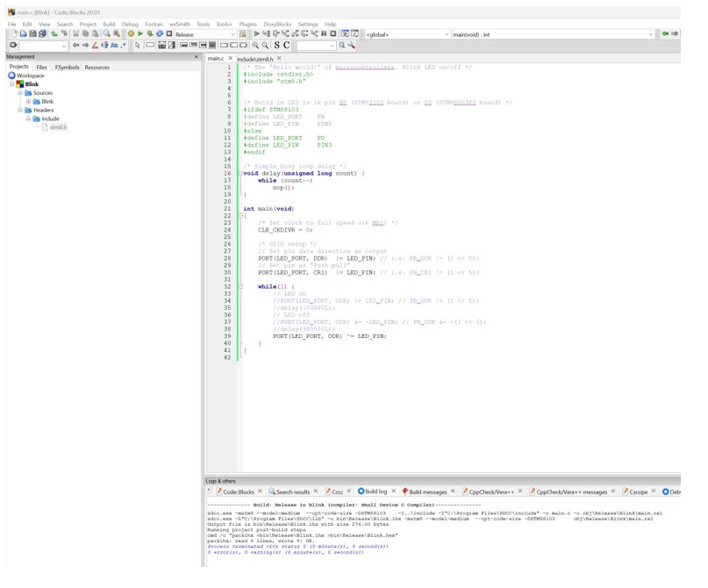The image size is (708, 588).
Task: Open the Build menu
Action: pos(109,24)
